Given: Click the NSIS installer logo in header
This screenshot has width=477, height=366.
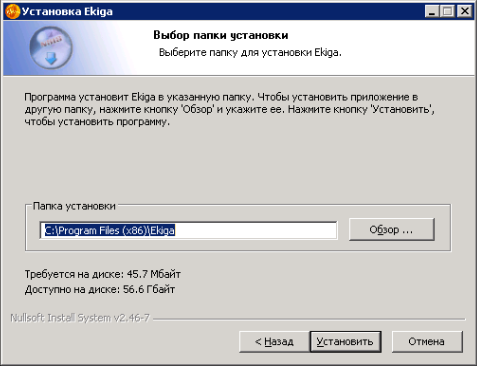Looking at the screenshot, I should pyautogui.click(x=51, y=48).
